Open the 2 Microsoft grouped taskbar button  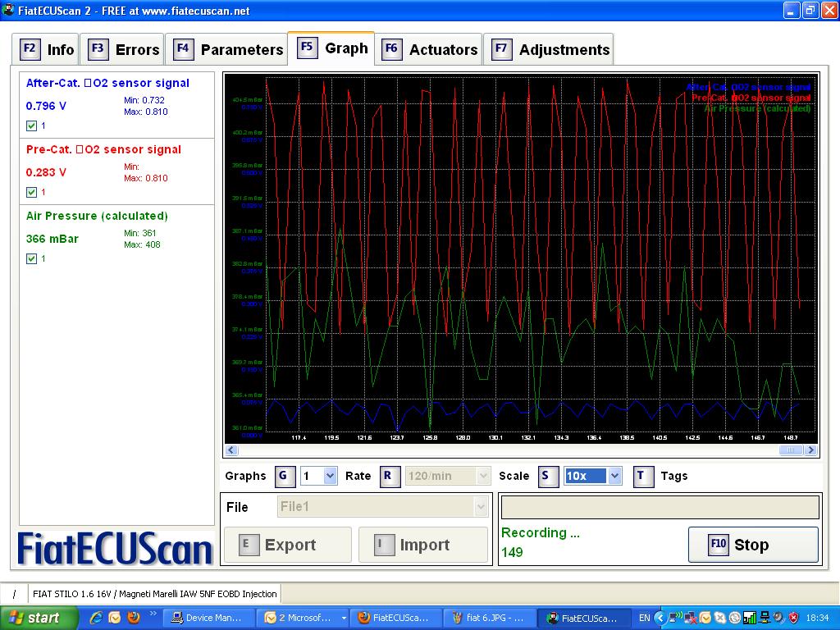pyautogui.click(x=304, y=618)
